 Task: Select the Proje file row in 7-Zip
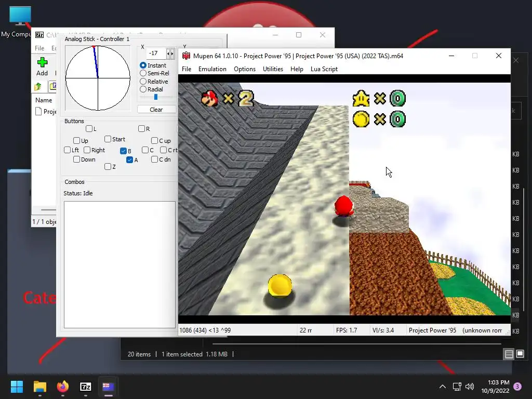[x=46, y=111]
